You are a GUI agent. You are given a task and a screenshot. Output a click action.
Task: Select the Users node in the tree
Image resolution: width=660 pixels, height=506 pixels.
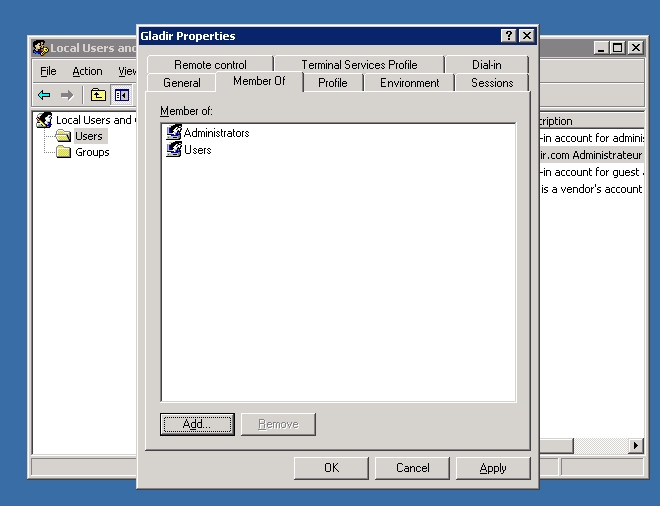pyautogui.click(x=89, y=136)
